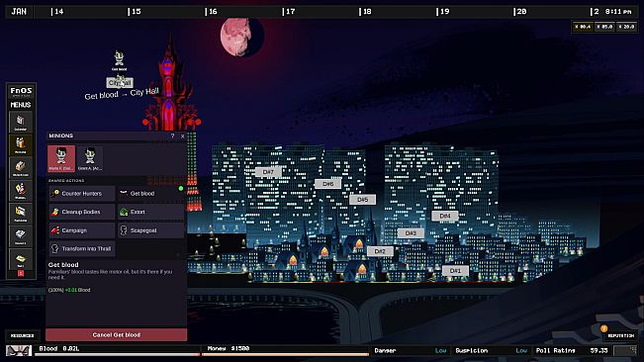Select district D#5 label on city
The image size is (644, 362).
pos(362,200)
